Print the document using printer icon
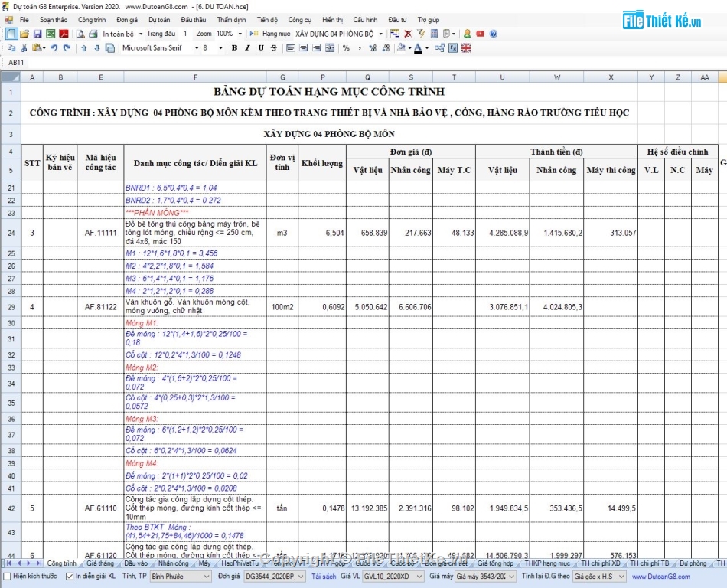The width and height of the screenshot is (727, 588). point(93,34)
